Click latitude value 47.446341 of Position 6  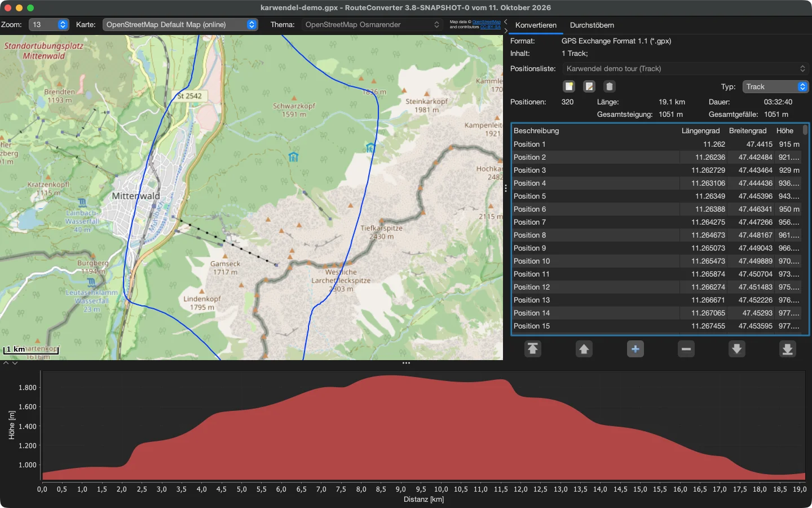[x=756, y=209]
